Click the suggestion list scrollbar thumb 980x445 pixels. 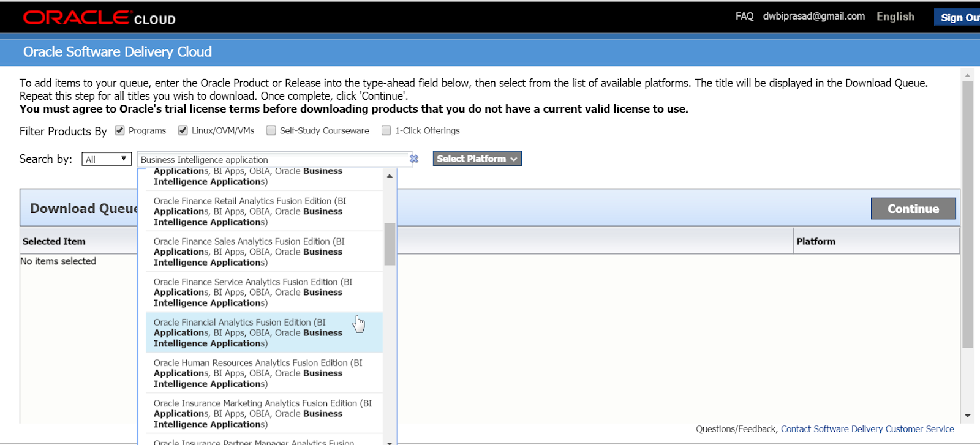click(x=390, y=244)
